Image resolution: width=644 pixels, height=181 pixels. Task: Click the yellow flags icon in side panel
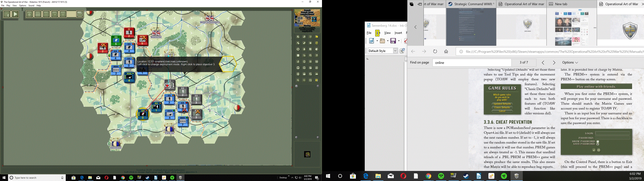tap(317, 37)
